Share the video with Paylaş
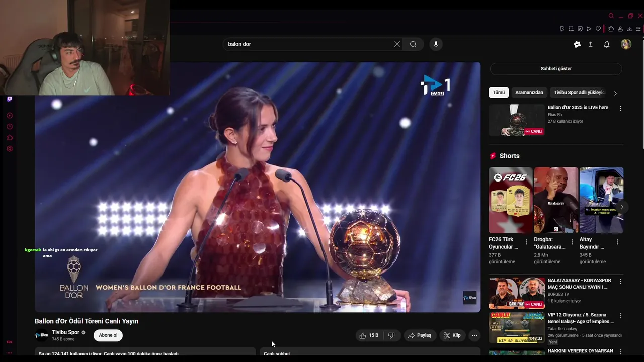The image size is (644, 362). point(420,335)
